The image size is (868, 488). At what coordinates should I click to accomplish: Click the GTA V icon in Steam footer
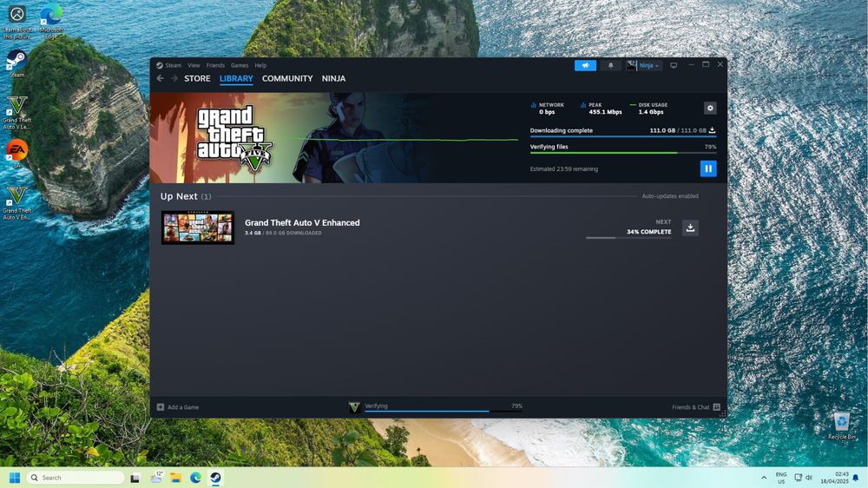[x=354, y=407]
